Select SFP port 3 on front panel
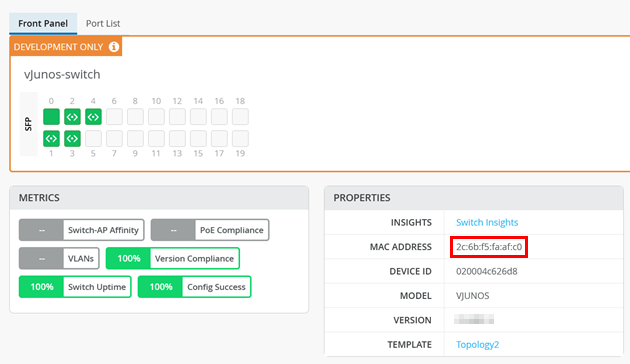Image resolution: width=630 pixels, height=364 pixels. [72, 139]
